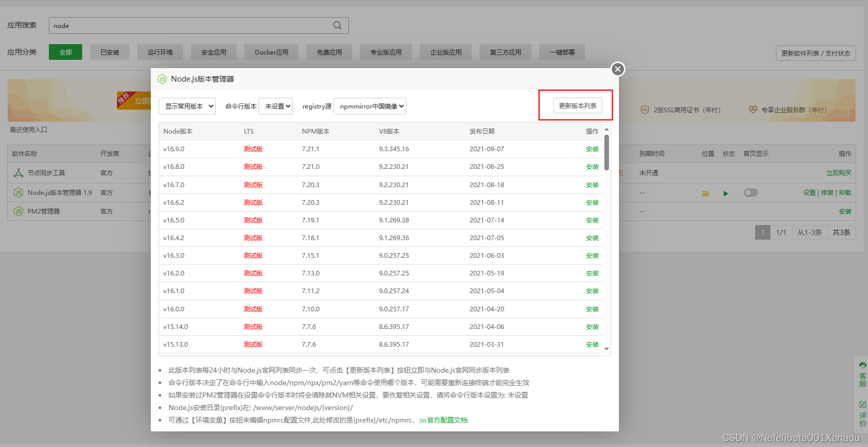
Task: Install Node version v15.14.0
Action: click(592, 327)
